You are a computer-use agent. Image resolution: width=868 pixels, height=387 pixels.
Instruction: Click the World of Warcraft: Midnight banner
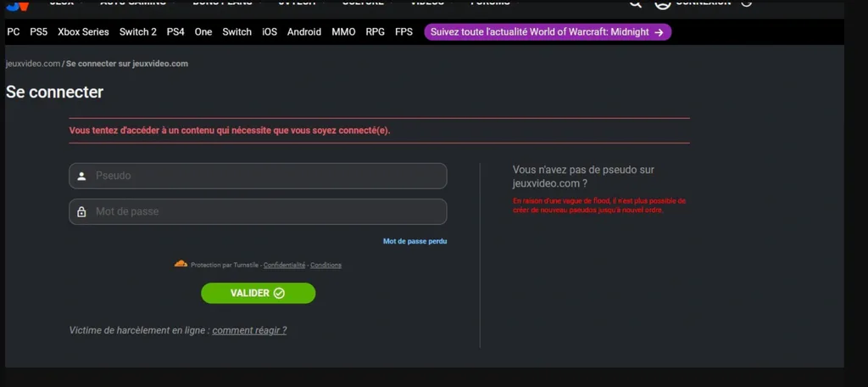(548, 32)
